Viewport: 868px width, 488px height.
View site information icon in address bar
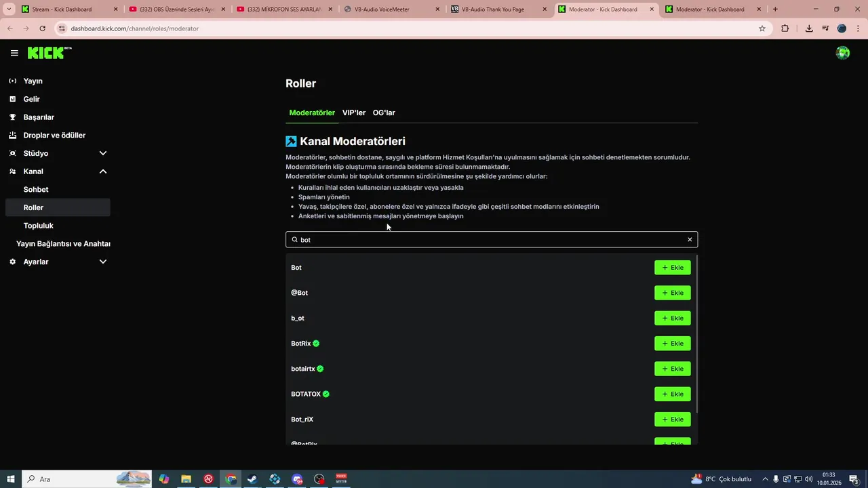[x=62, y=28]
